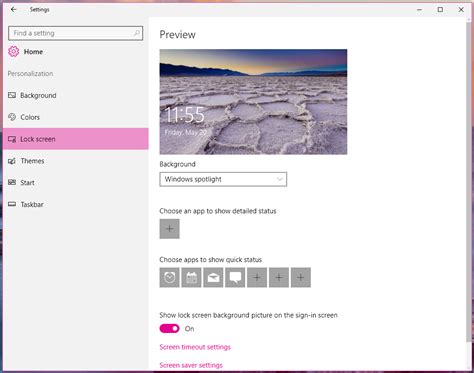
Task: Add fifth quick status app slot
Action: (257, 277)
